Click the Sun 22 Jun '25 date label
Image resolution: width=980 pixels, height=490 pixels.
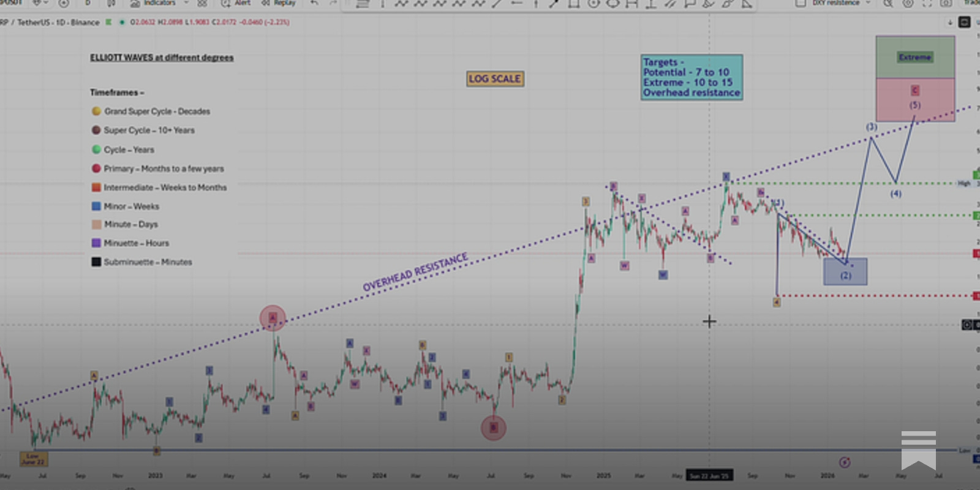(x=709, y=475)
